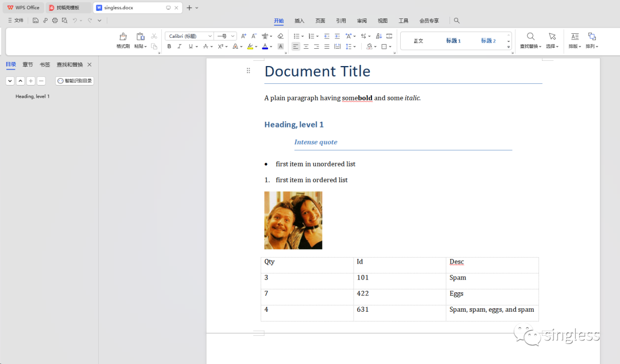620x364 pixels.
Task: Switch to the 书签 tab in side panel
Action: [45, 65]
